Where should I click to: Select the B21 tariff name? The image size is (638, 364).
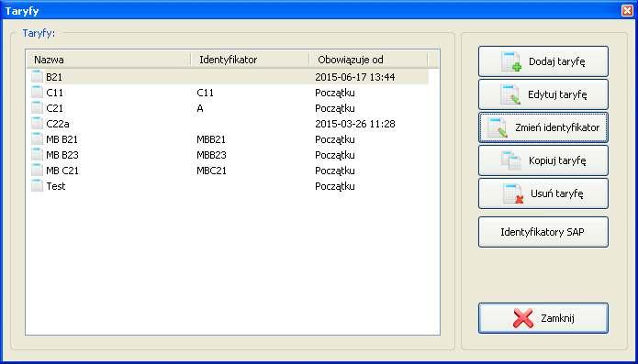click(54, 77)
